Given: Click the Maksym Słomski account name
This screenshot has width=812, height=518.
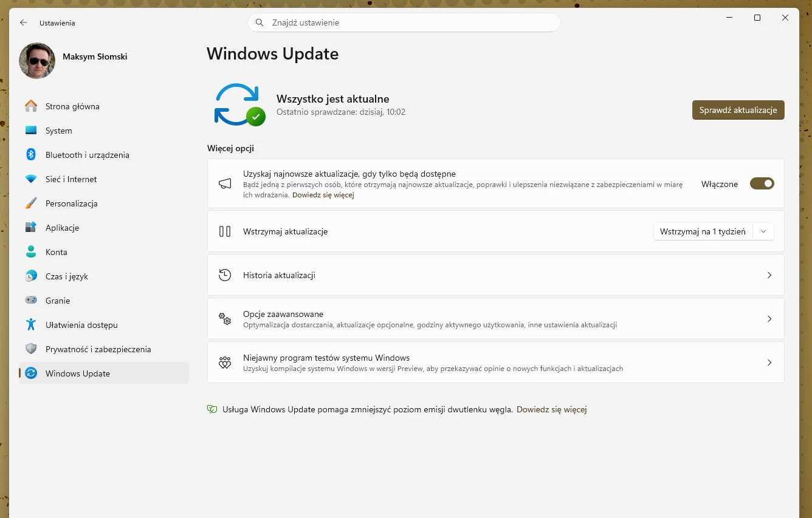Looking at the screenshot, I should coord(95,56).
